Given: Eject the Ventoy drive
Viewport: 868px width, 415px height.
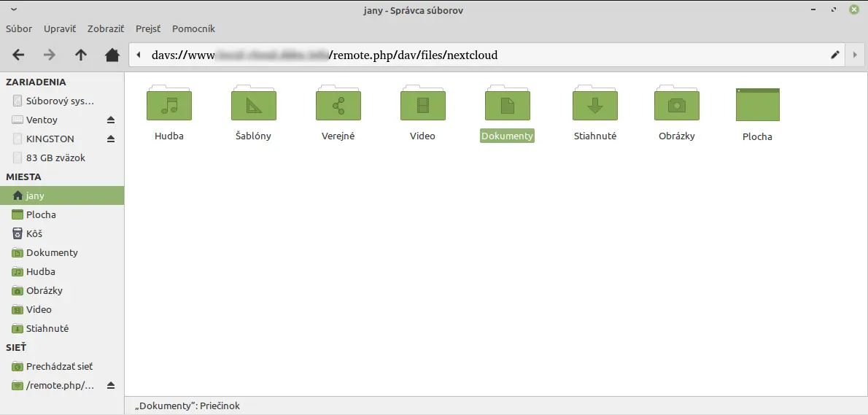Looking at the screenshot, I should click(111, 120).
